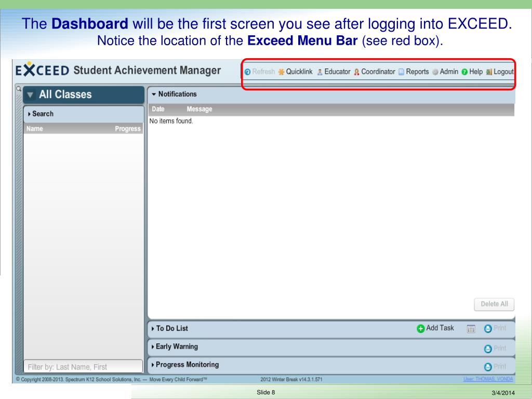532x399 pixels.
Task: Click the Reports document icon
Action: (x=401, y=72)
